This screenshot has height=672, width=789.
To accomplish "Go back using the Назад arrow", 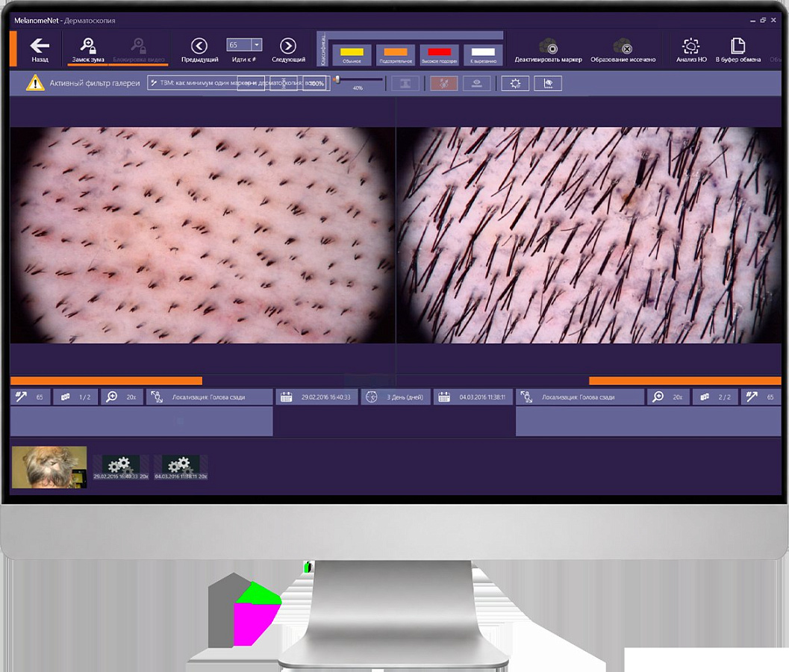I will [x=40, y=49].
